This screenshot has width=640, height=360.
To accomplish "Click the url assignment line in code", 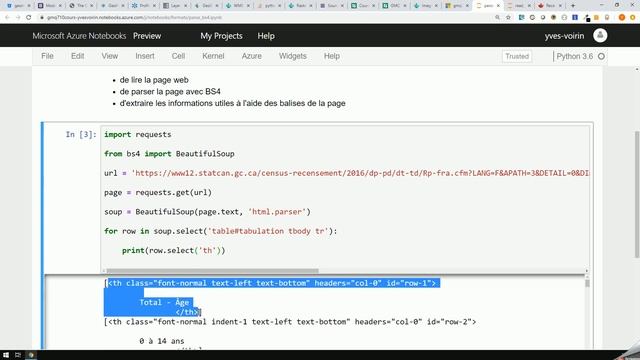I will [x=347, y=173].
